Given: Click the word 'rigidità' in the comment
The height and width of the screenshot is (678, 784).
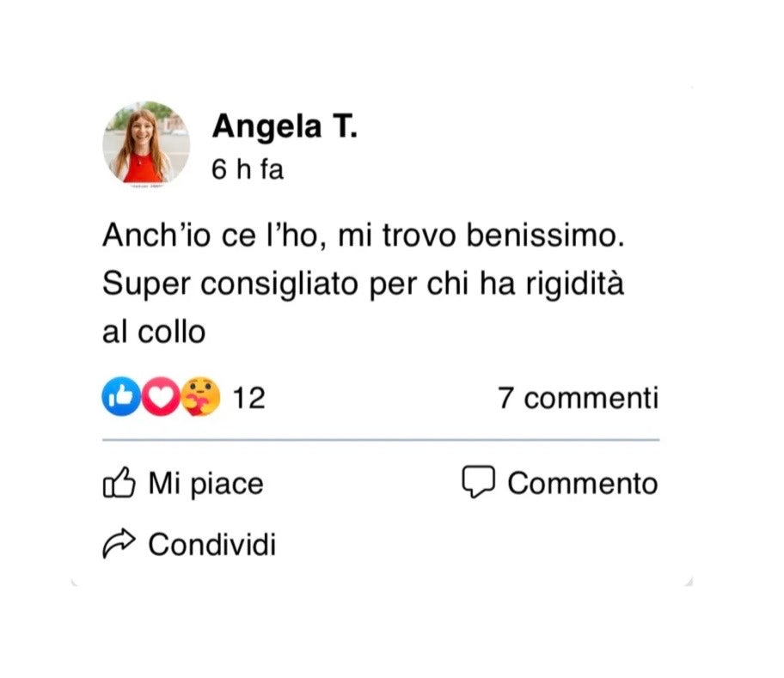Looking at the screenshot, I should 574,284.
